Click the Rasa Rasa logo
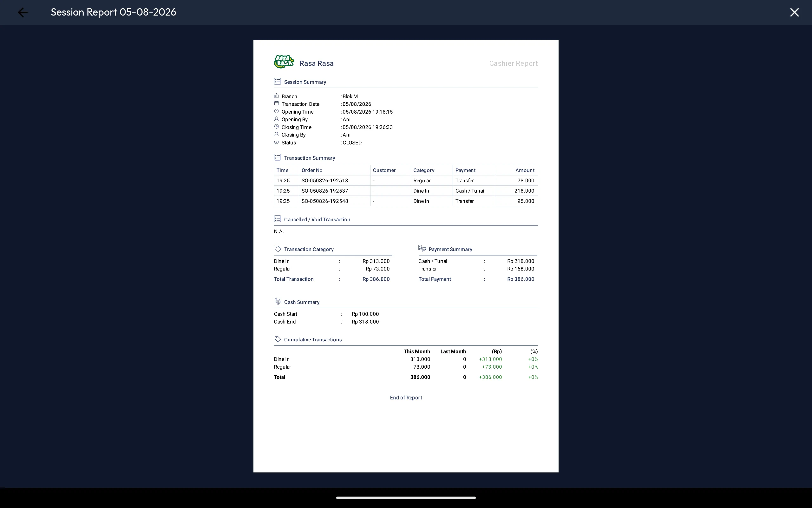 click(284, 62)
